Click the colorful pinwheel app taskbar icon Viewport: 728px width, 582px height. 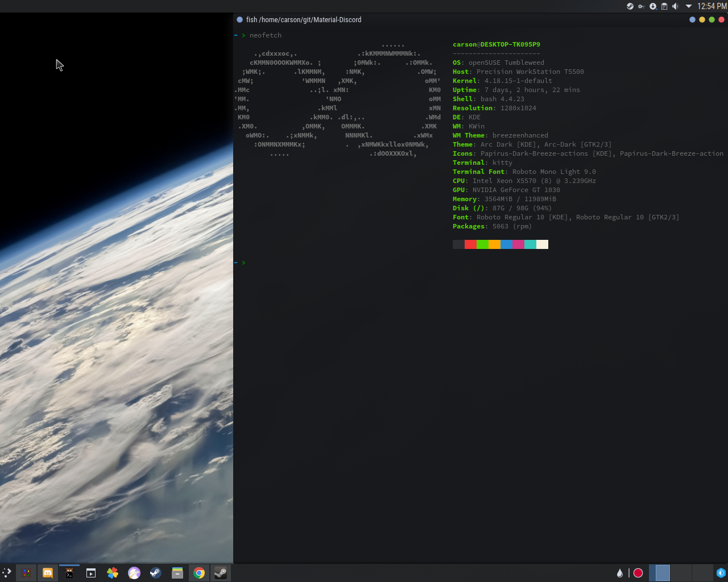[x=113, y=573]
